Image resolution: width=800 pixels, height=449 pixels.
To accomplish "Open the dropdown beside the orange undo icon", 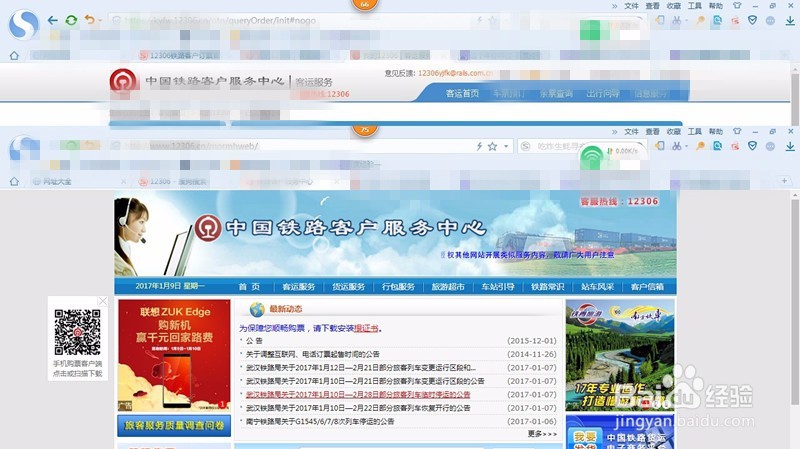I will [100, 20].
